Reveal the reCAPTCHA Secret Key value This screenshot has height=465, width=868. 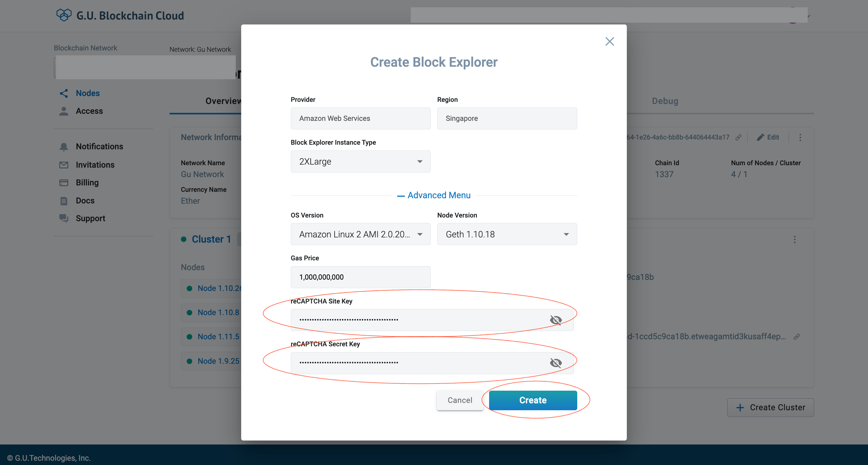[x=556, y=363]
